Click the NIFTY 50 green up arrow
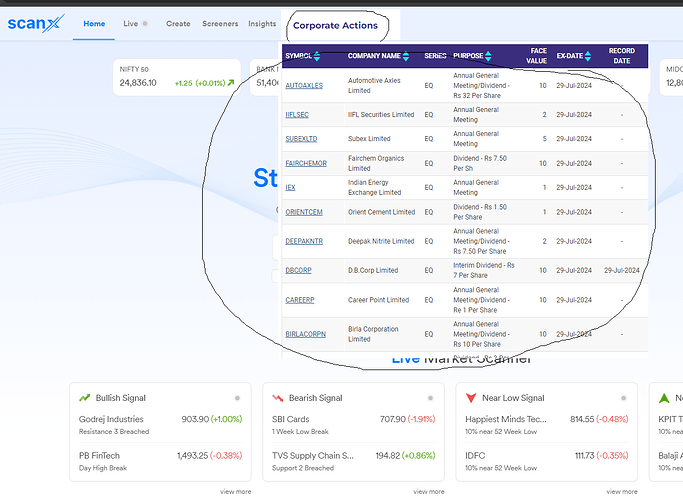 point(231,82)
